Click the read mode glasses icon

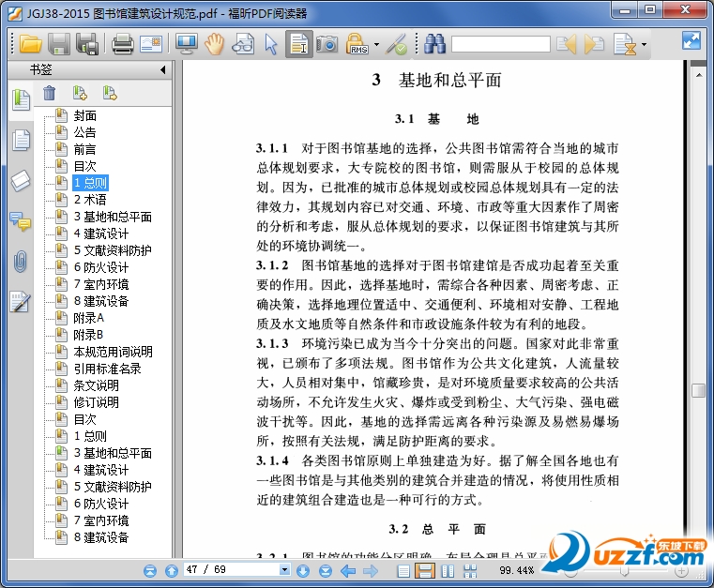pos(243,44)
